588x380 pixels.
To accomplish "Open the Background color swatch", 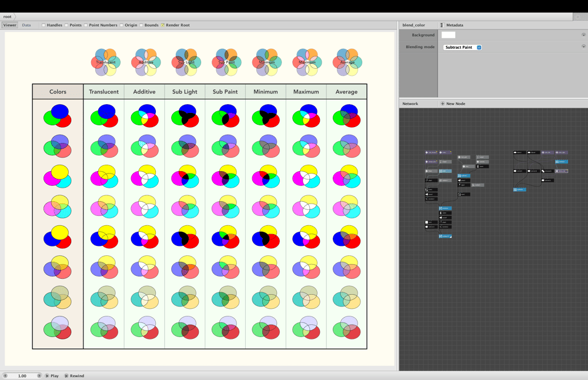I will [448, 35].
